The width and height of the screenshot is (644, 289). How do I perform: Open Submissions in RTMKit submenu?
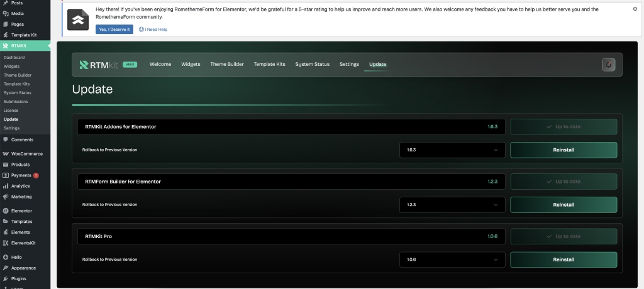pos(16,101)
